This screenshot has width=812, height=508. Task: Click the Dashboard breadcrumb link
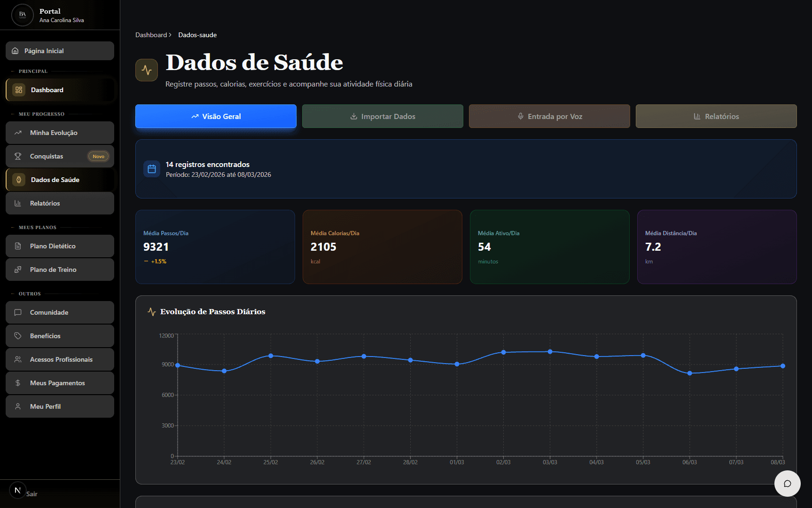click(151, 34)
